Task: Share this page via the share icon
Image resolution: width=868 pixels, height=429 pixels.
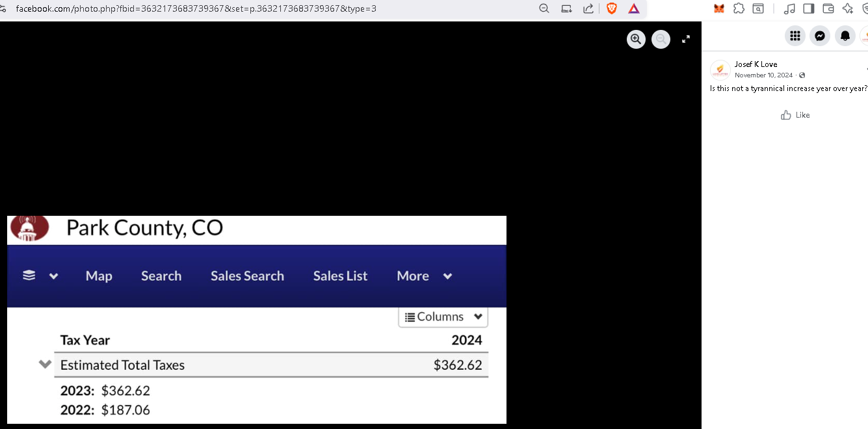Action: tap(588, 8)
